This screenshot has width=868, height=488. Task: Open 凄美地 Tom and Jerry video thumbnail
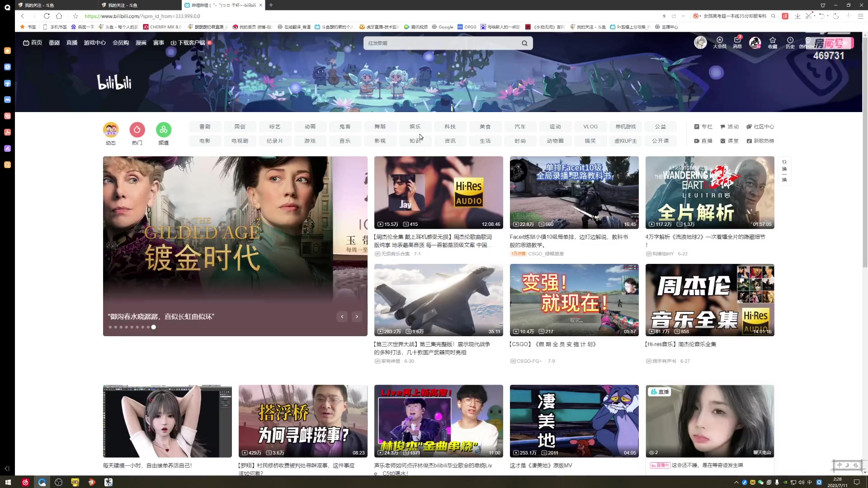point(574,421)
